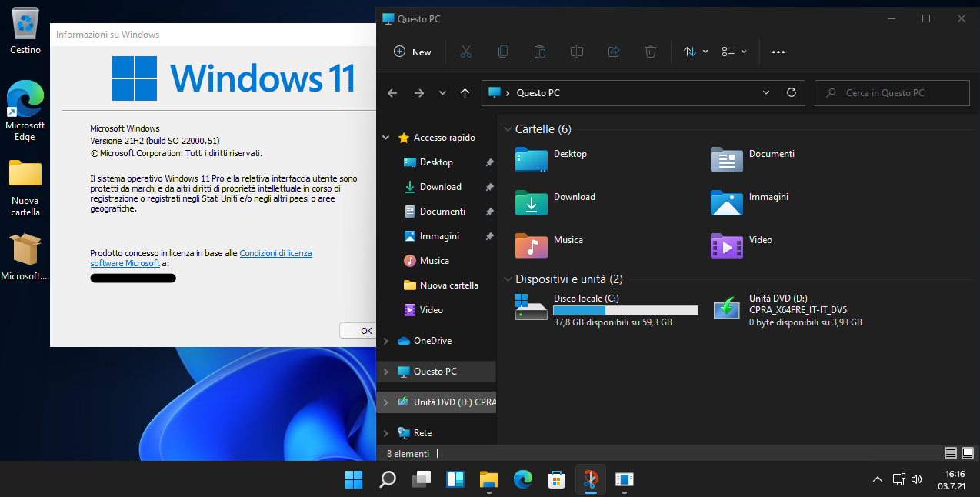980x497 pixels.
Task: Open the View layout options dropdown
Action: pos(734,52)
